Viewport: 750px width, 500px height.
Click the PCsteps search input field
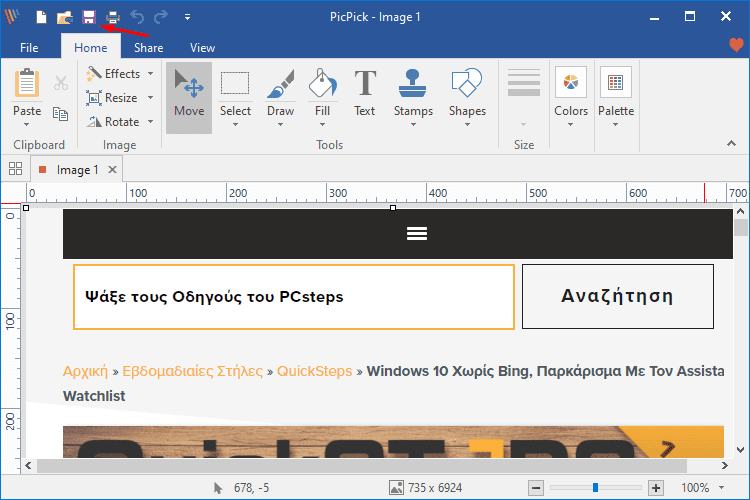294,297
